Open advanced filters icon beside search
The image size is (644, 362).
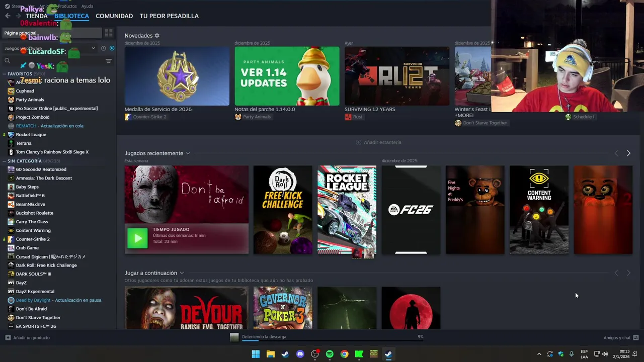pyautogui.click(x=109, y=61)
